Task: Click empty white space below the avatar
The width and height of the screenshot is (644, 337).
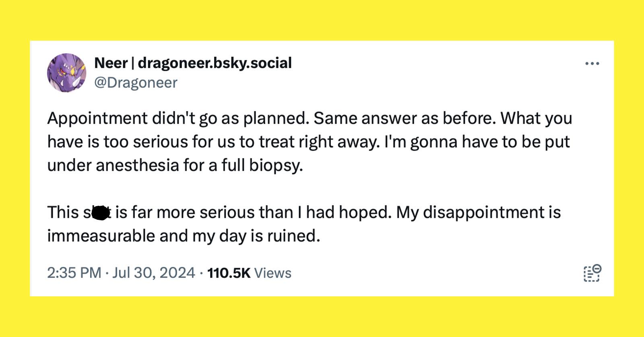Action: [66, 101]
